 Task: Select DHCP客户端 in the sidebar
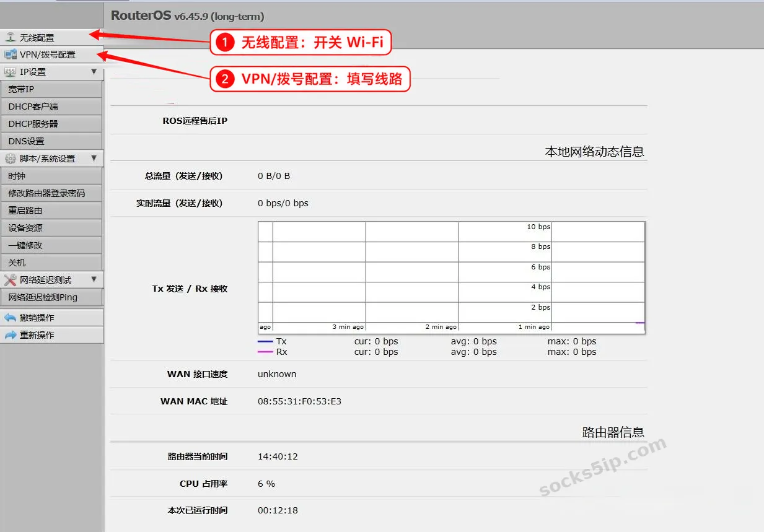[x=51, y=107]
